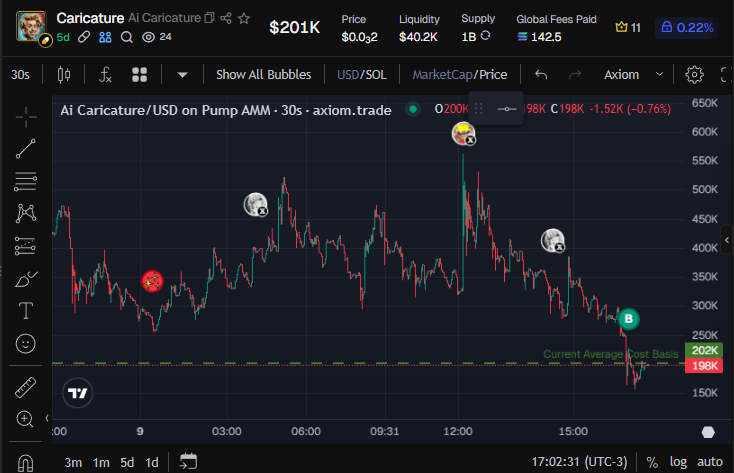Click the search magnifier under the token name
Image resolution: width=734 pixels, height=473 pixels.
click(126, 37)
